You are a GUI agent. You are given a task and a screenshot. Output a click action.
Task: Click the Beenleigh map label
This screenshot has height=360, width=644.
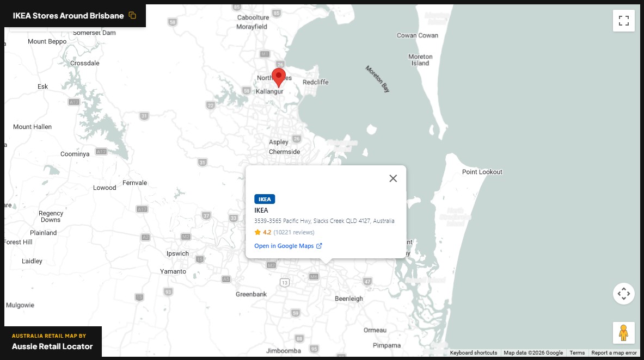(x=349, y=299)
